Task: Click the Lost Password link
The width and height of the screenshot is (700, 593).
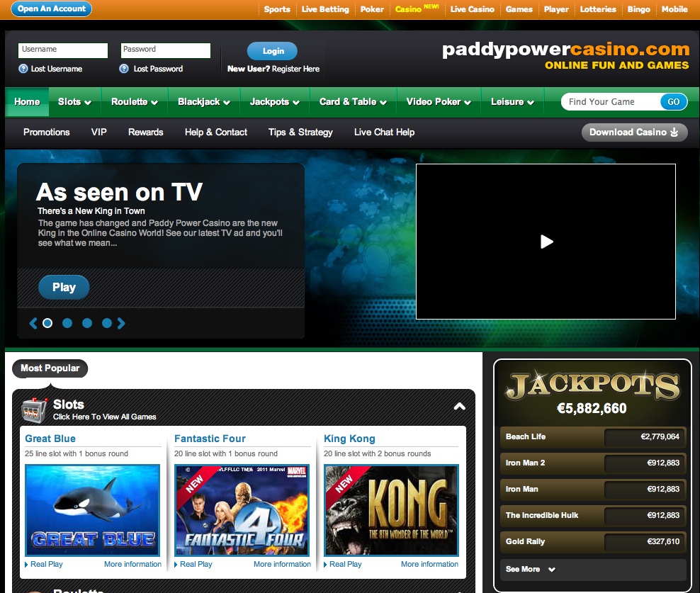Action: tap(158, 69)
